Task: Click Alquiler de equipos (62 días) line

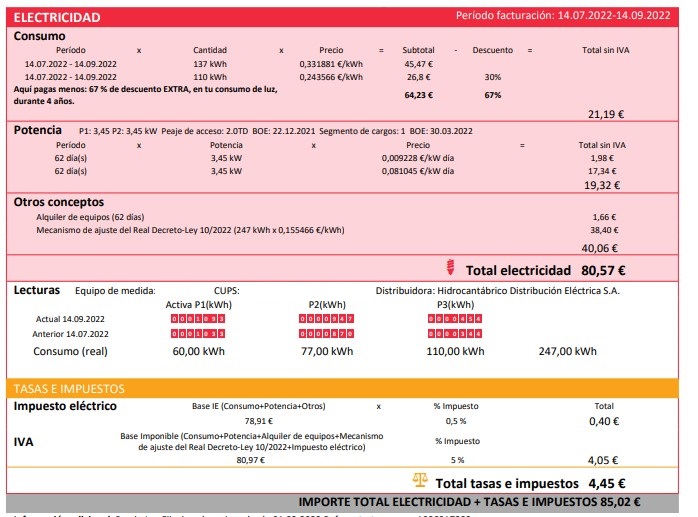Action: point(90,217)
